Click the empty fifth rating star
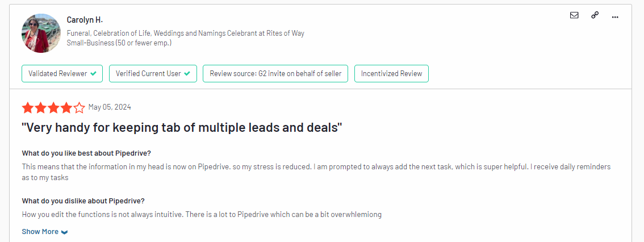 coord(79,107)
